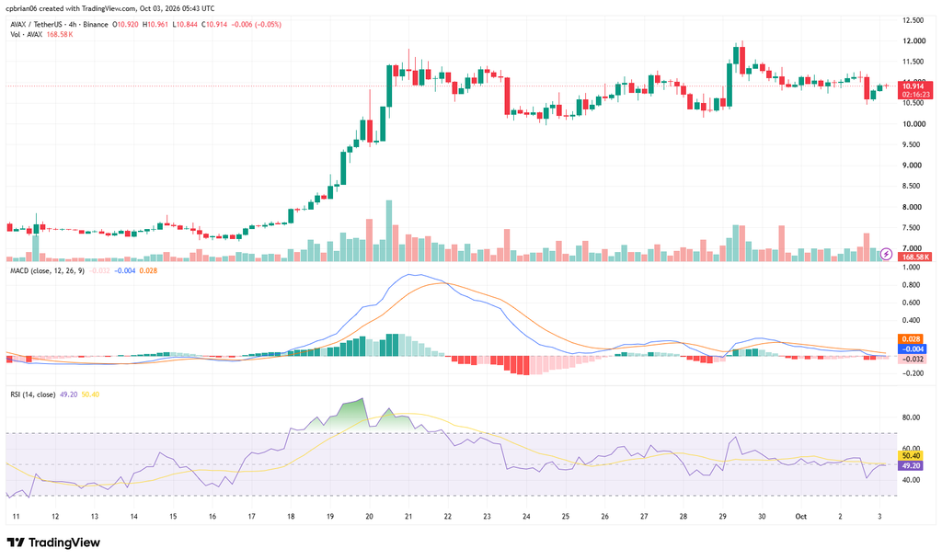
Task: Click the Oct label on the time axis
Action: (x=801, y=517)
